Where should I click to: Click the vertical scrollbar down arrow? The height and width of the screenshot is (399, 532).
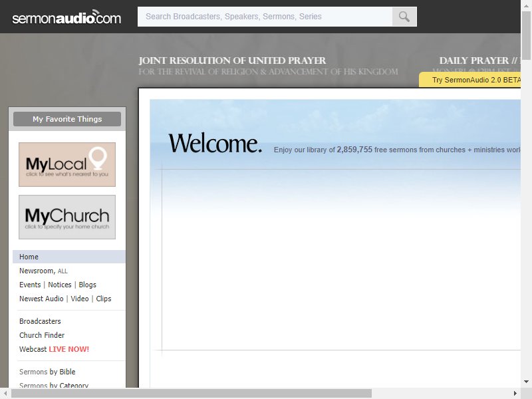tap(526, 382)
